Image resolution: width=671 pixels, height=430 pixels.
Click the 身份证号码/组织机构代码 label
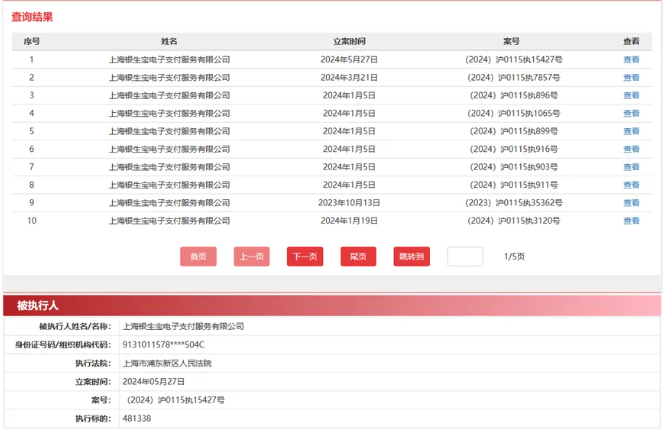coord(63,345)
